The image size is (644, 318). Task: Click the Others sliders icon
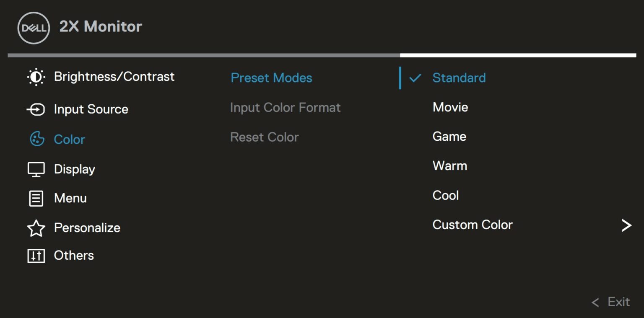point(36,256)
